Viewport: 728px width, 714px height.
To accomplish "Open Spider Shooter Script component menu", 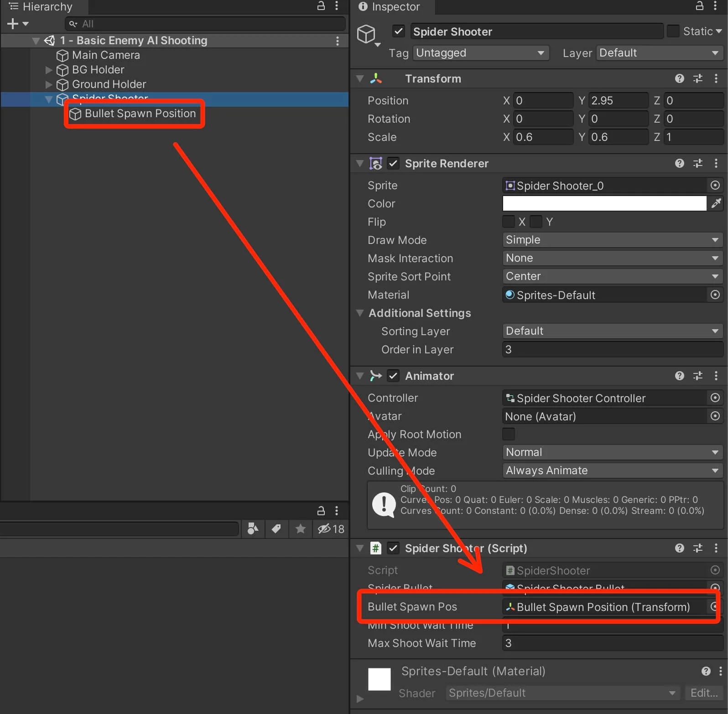I will coord(716,548).
